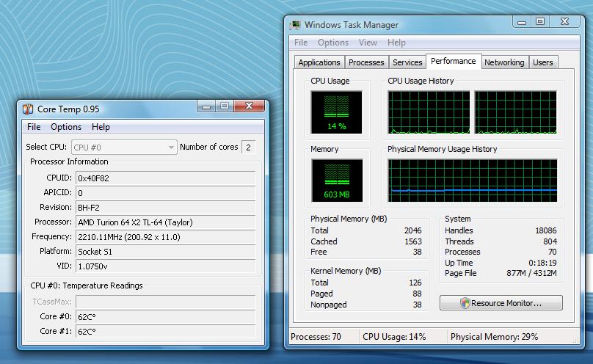This screenshot has width=593, height=364.
Task: Switch to the Processes tab
Action: [x=366, y=62]
